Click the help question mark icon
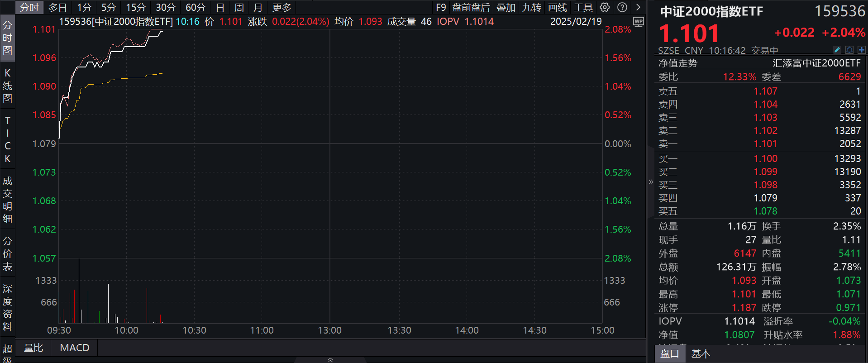This screenshot has width=868, height=363. [x=622, y=7]
